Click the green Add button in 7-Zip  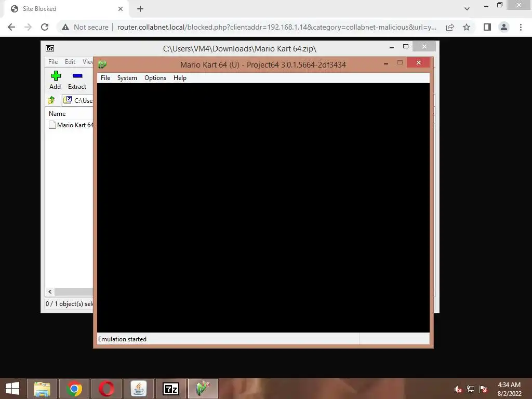coord(55,81)
